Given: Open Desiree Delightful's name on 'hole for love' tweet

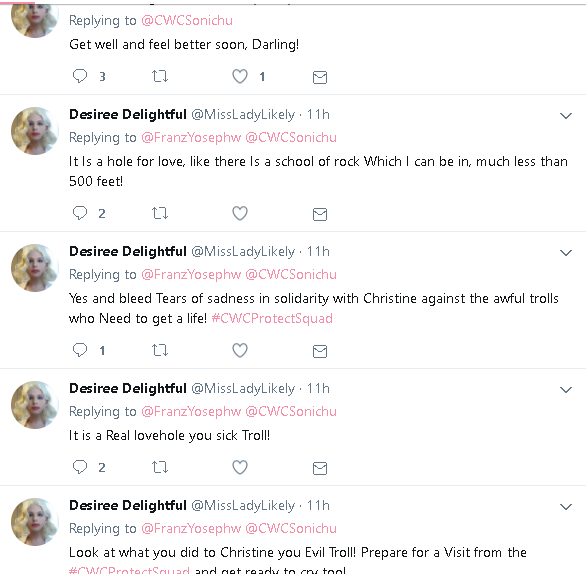Looking at the screenshot, I should pyautogui.click(x=128, y=114).
